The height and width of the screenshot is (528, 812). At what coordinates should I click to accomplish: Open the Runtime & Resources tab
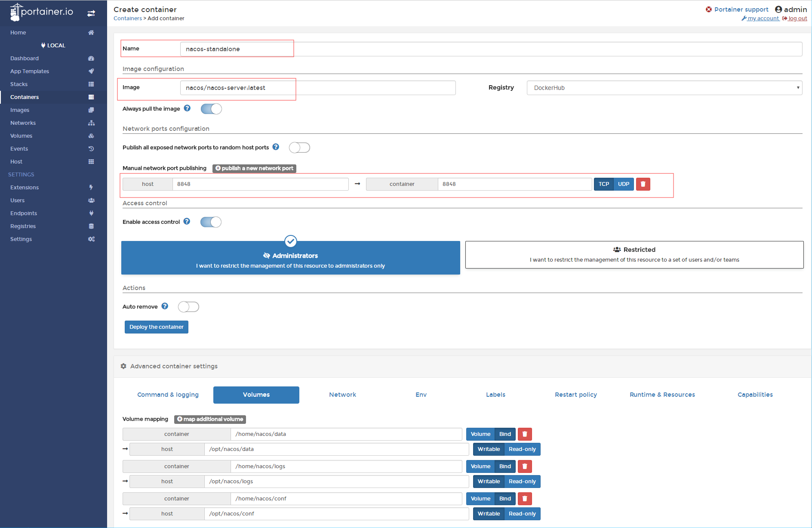pos(662,395)
